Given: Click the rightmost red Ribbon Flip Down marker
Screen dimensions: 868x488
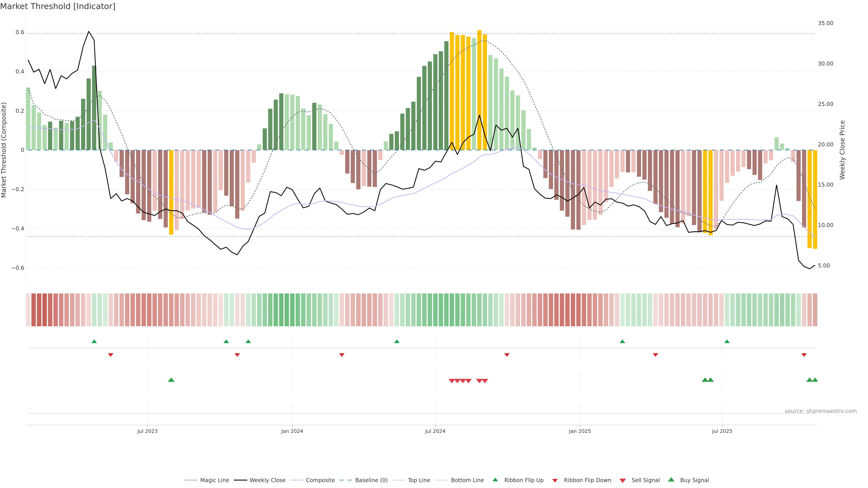Looking at the screenshot, I should (x=804, y=355).
